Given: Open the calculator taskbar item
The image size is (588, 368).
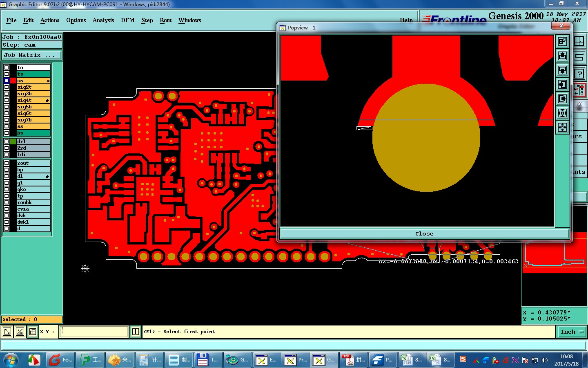Looking at the screenshot, I should click(150, 360).
